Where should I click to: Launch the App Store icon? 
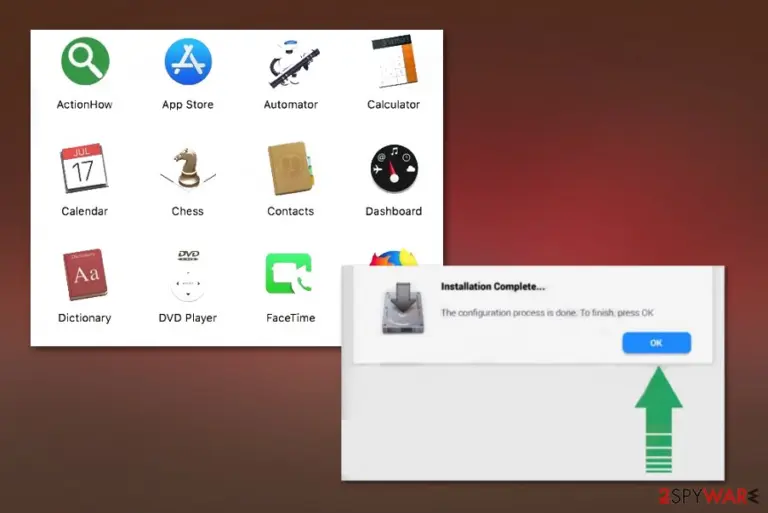tap(188, 61)
